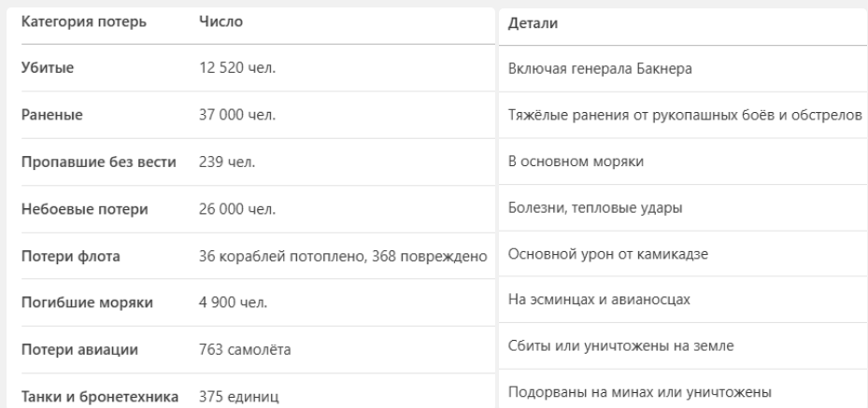868x408 pixels.
Task: Click the 'Пропавшие без вести' category cell
Action: click(x=98, y=162)
